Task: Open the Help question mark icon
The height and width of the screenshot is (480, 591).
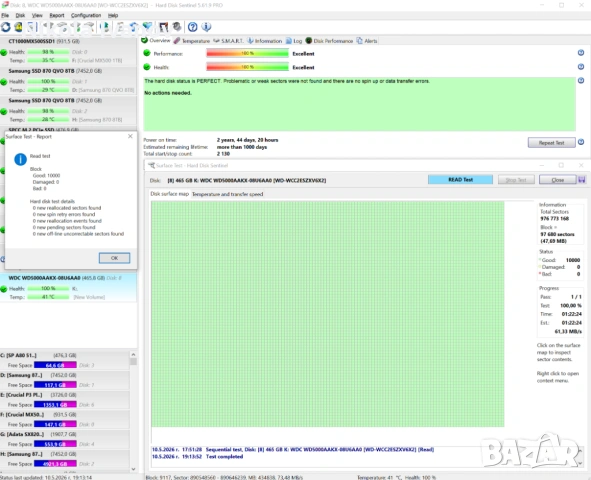Action: tap(192, 27)
